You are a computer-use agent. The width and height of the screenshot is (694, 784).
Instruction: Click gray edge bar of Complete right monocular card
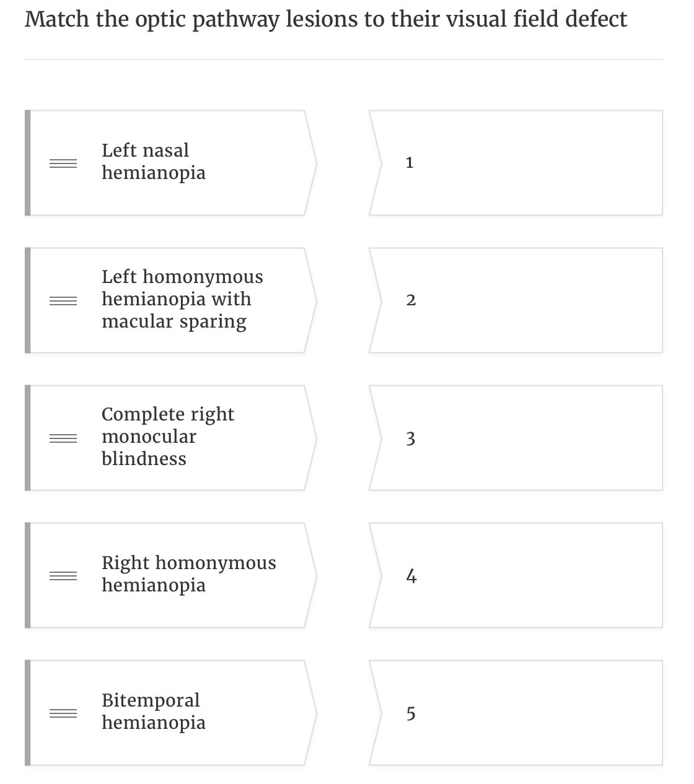point(27,438)
